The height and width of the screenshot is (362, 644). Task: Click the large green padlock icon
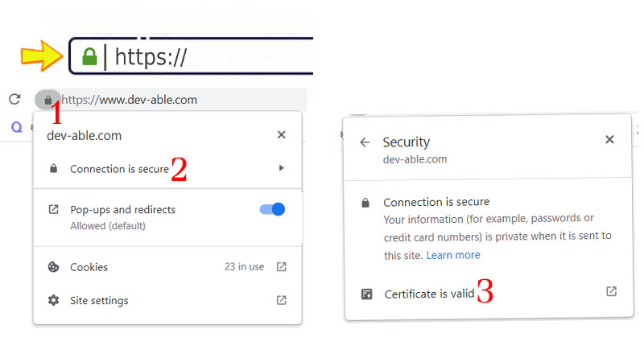point(89,56)
